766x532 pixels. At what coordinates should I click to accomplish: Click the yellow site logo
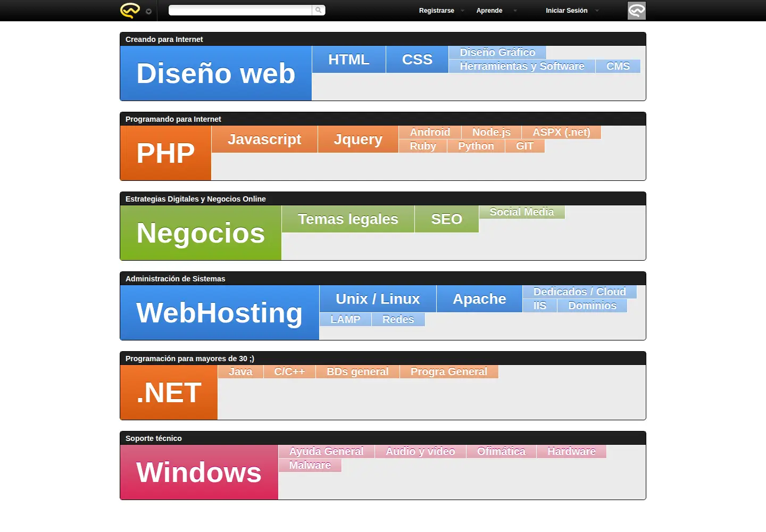click(x=130, y=11)
